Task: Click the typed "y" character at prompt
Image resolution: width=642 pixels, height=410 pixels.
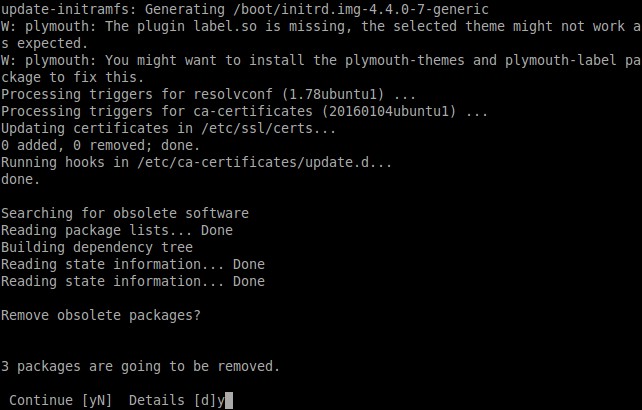Action: click(221, 401)
